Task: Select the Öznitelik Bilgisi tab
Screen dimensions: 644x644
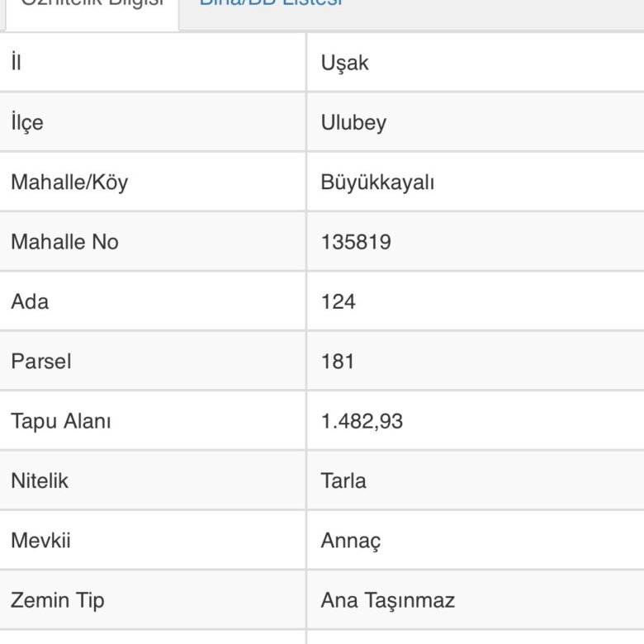Action: pos(92,4)
